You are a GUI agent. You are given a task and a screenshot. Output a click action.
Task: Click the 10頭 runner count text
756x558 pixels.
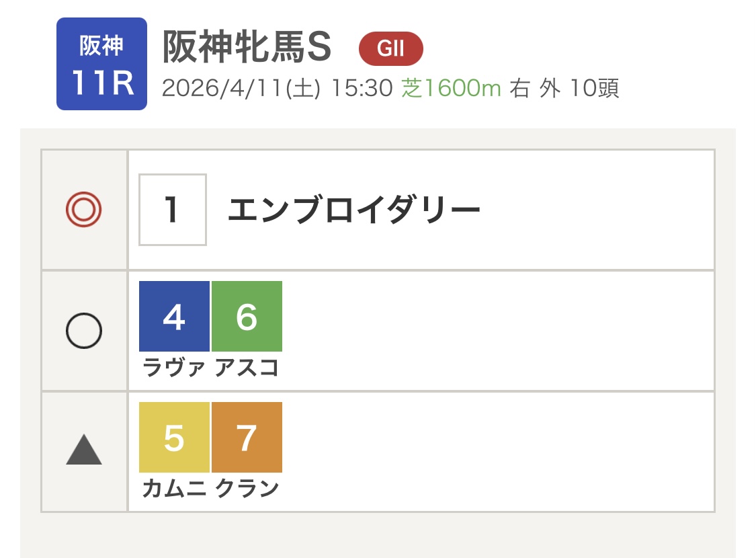pos(594,89)
